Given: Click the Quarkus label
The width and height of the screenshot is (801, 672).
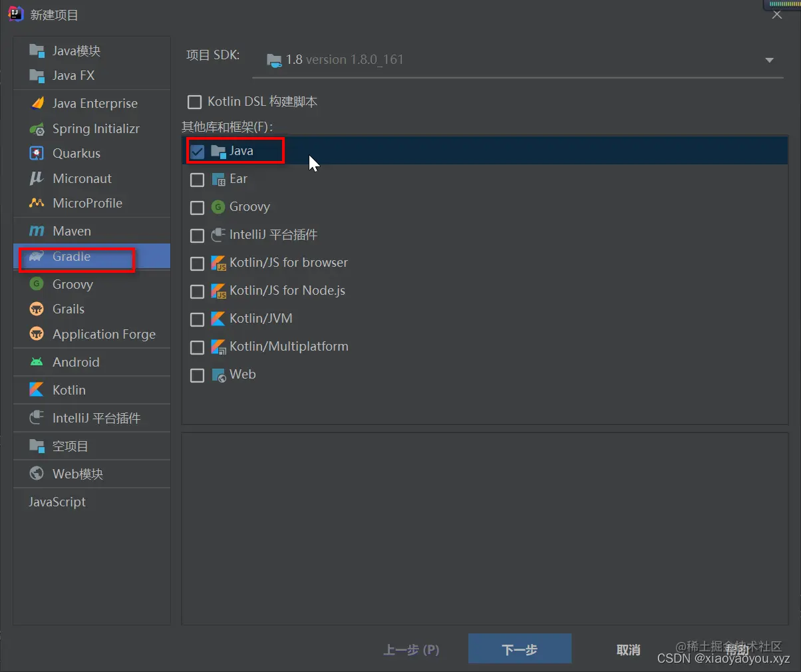Looking at the screenshot, I should pyautogui.click(x=77, y=153).
